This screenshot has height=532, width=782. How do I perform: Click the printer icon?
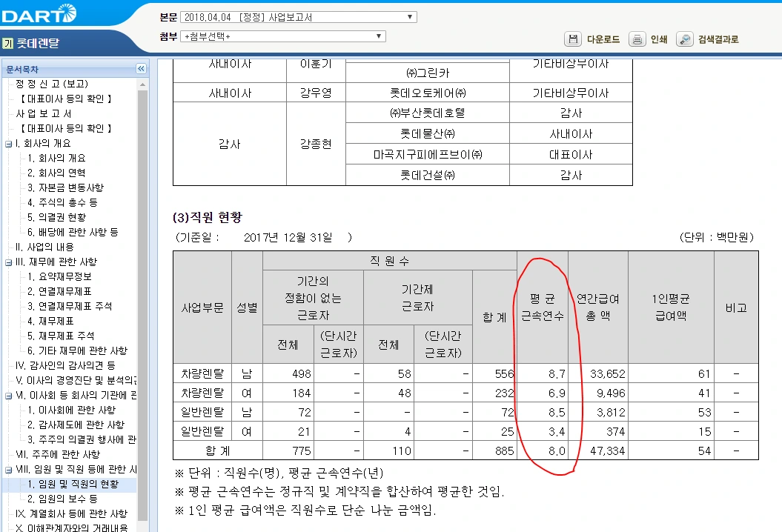pyautogui.click(x=637, y=39)
